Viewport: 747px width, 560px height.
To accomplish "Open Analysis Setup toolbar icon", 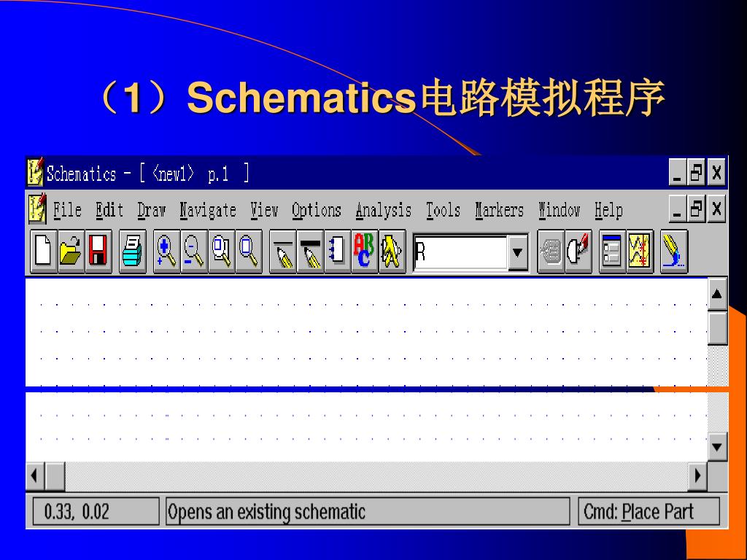I will [x=612, y=251].
